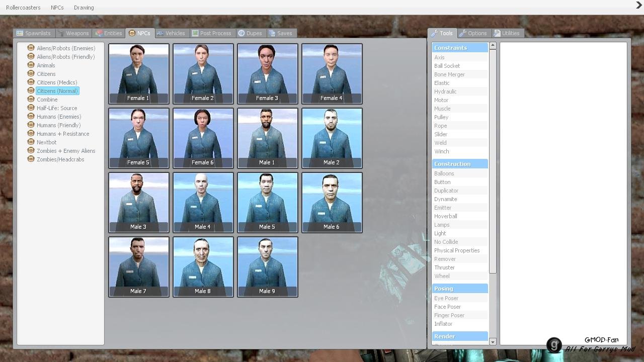Choose the Rope tool

click(460, 126)
